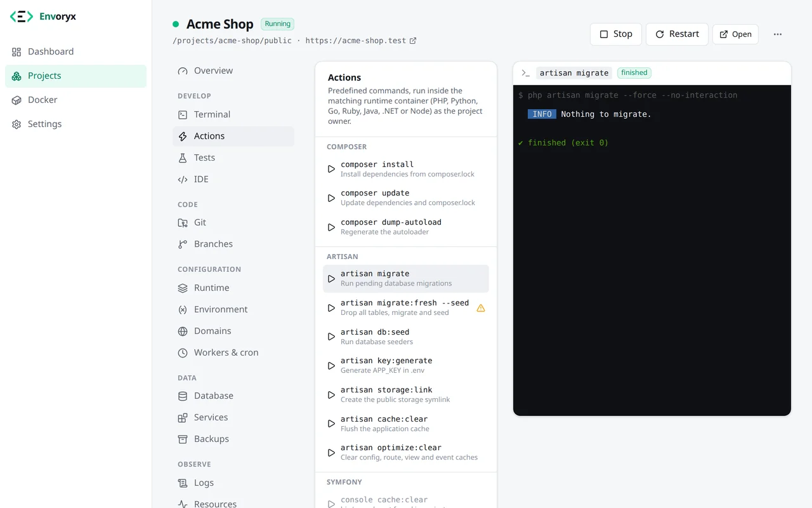Run composer install play icon
Image resolution: width=812 pixels, height=508 pixels.
pyautogui.click(x=331, y=169)
